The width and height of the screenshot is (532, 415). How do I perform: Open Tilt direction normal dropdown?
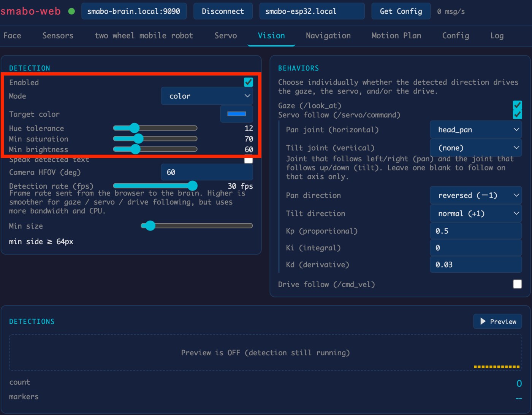tap(476, 213)
